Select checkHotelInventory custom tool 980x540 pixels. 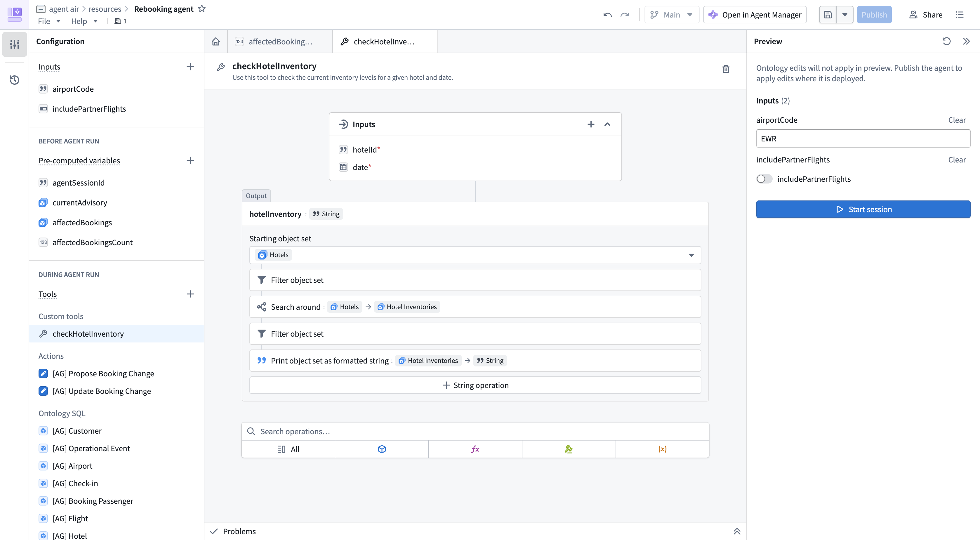click(x=117, y=334)
